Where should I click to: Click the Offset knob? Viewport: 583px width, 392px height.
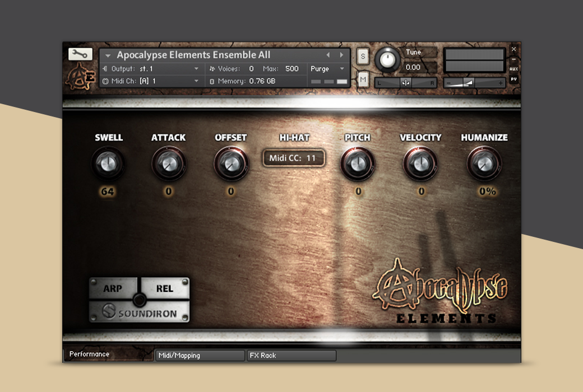(231, 164)
